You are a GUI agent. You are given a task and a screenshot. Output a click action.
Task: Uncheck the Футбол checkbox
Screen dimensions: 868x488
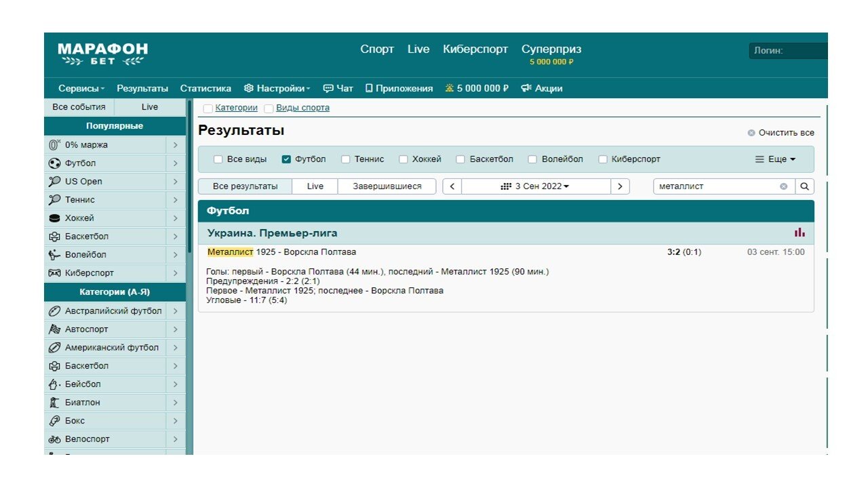286,159
